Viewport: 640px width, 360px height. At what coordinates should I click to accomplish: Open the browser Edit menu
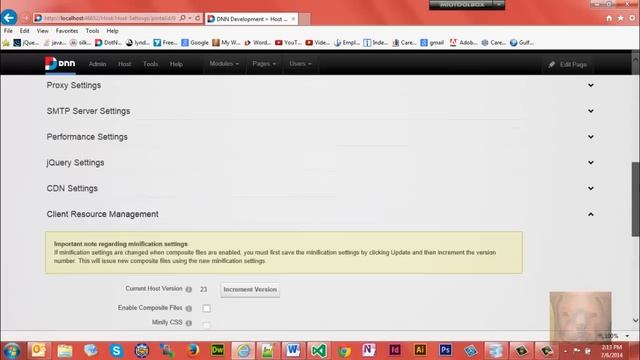tap(24, 31)
